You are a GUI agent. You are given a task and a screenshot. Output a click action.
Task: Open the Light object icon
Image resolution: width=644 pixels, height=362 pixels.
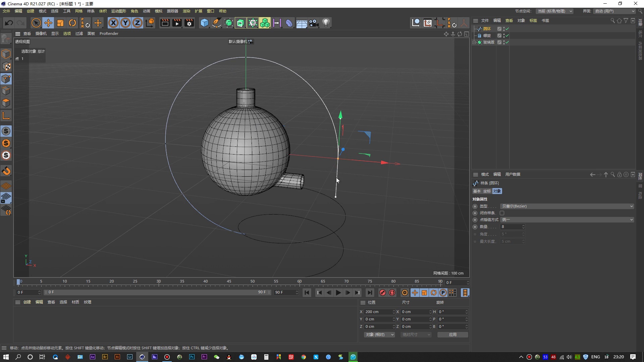click(326, 23)
